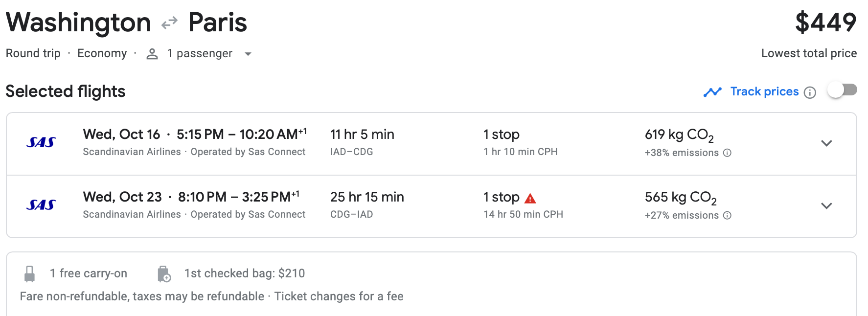Open info for +38% emissions
Image resolution: width=868 pixels, height=316 pixels.
(728, 153)
